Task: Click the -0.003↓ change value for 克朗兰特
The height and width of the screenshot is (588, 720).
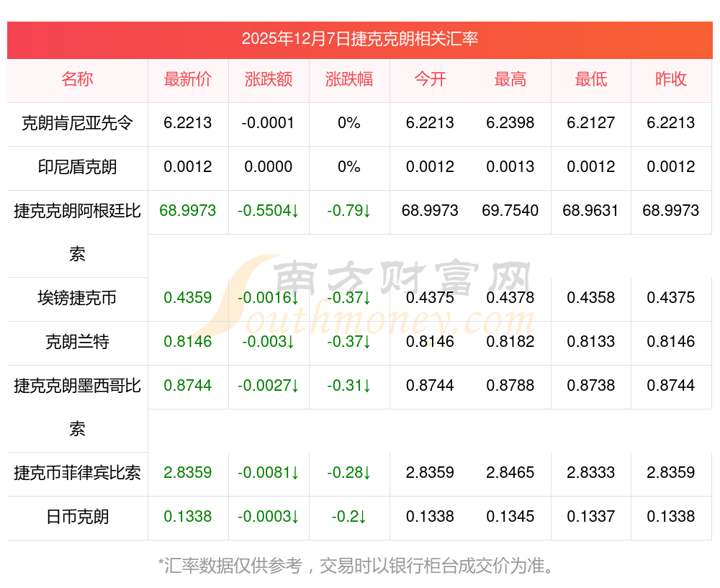Action: (268, 342)
